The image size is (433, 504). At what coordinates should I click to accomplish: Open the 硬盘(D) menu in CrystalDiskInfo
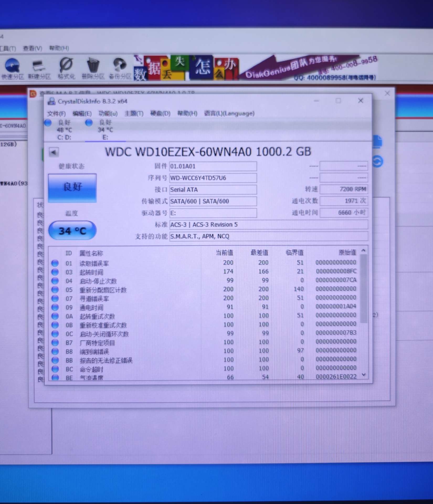coord(160,113)
